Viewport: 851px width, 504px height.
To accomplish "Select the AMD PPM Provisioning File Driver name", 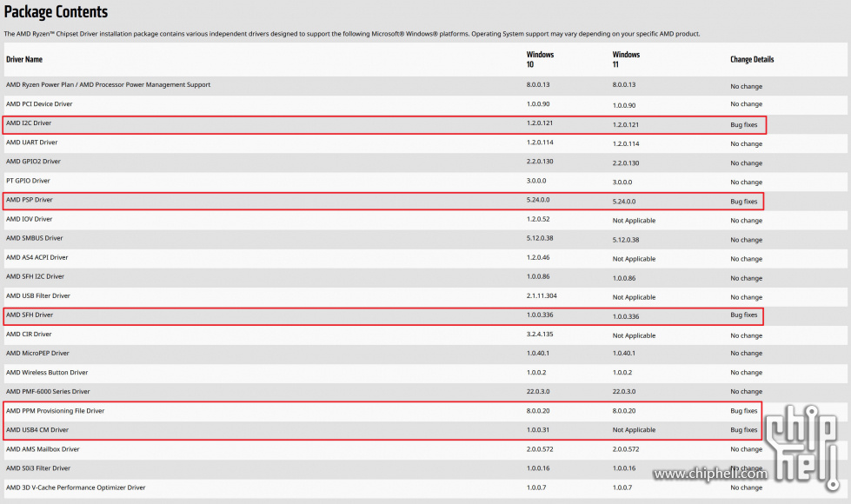I will pos(56,411).
